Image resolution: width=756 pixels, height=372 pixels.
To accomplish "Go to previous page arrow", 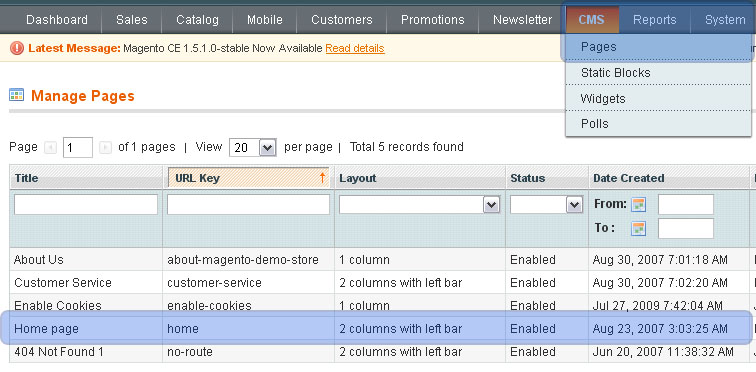I will click(50, 147).
